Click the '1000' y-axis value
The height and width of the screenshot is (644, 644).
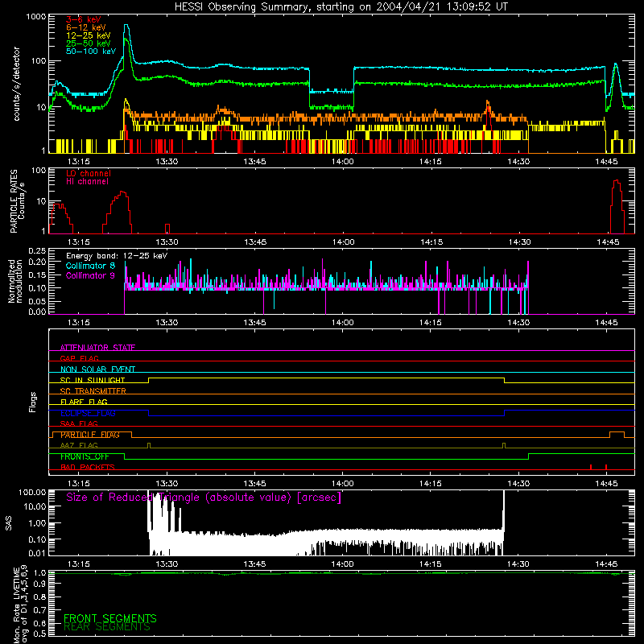(36, 17)
